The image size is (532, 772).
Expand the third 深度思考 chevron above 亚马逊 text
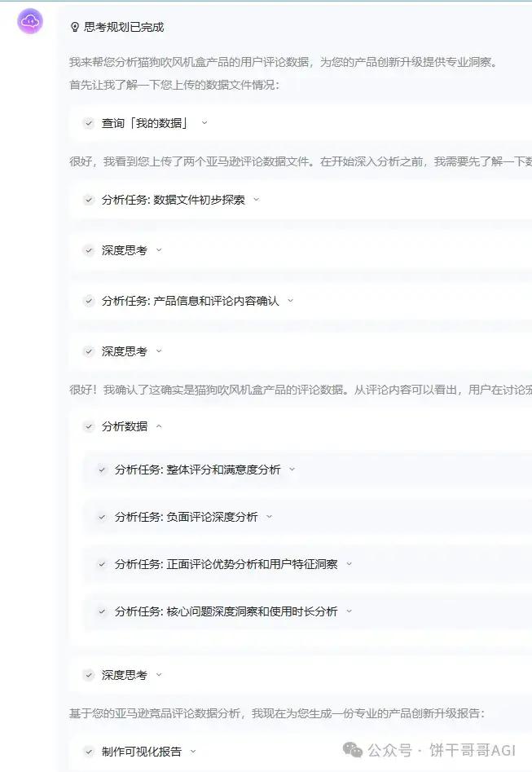(159, 674)
